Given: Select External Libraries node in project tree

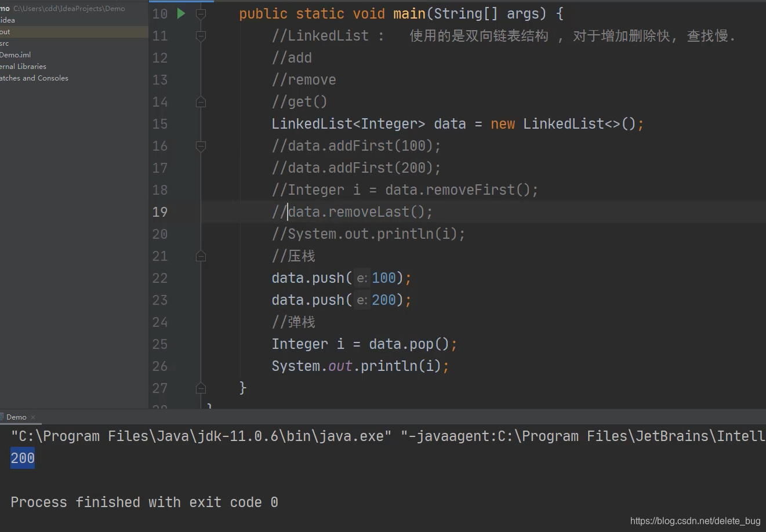Looking at the screenshot, I should [23, 67].
